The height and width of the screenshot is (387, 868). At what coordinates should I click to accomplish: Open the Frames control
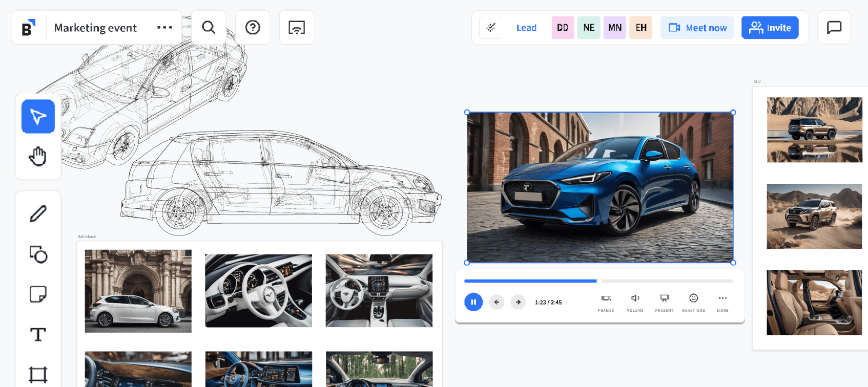click(606, 303)
